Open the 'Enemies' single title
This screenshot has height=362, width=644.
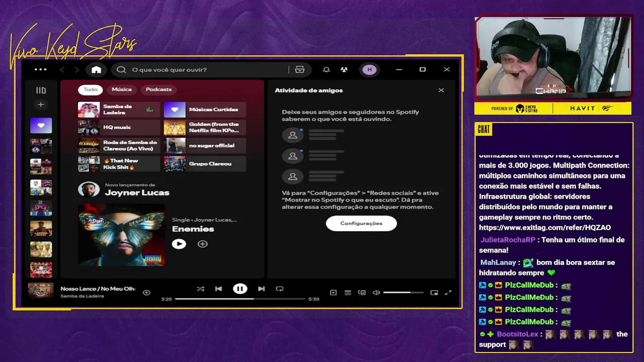pos(193,229)
